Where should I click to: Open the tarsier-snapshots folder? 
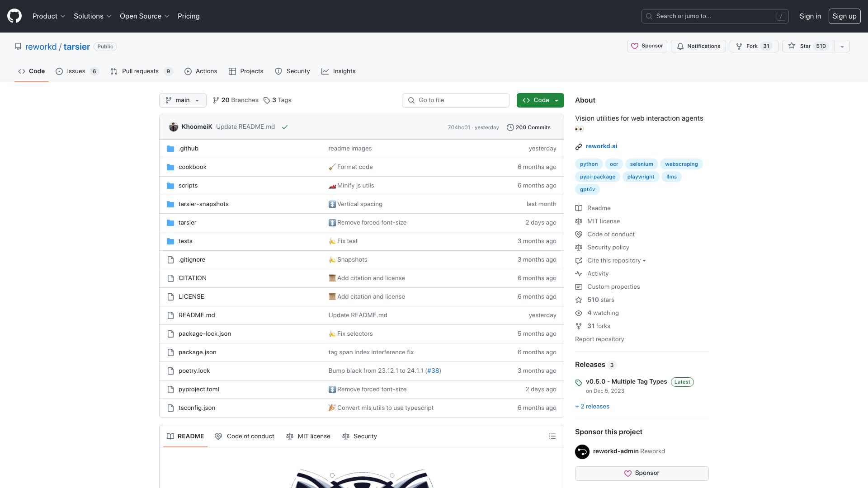203,204
